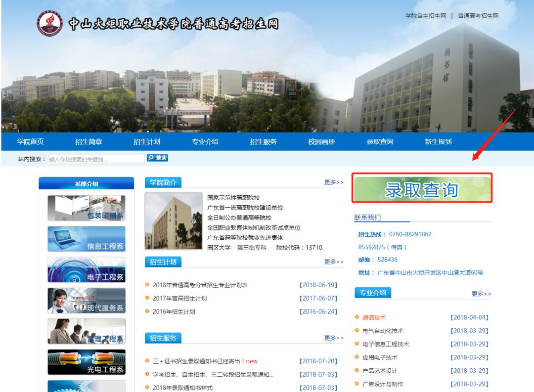The image size is (534, 392).
Task: Open the 电气自动化技术 major link
Action: pyautogui.click(x=383, y=331)
